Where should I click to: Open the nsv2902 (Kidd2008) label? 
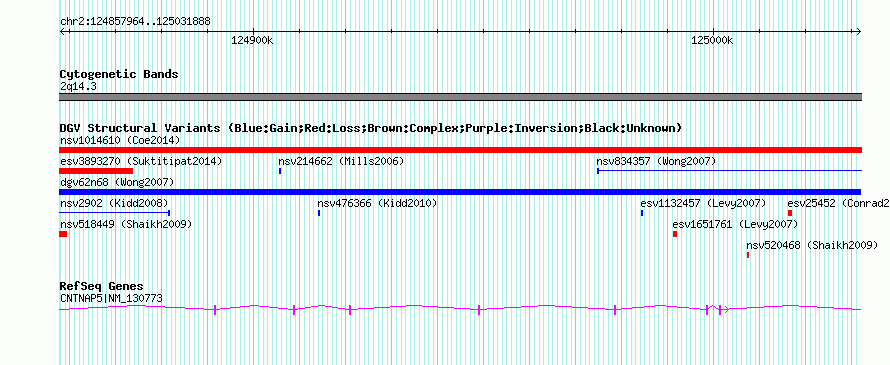point(114,203)
